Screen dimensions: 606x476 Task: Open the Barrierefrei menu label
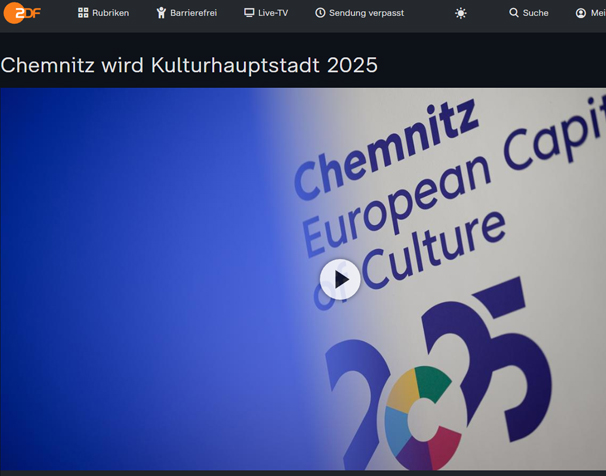coord(194,13)
